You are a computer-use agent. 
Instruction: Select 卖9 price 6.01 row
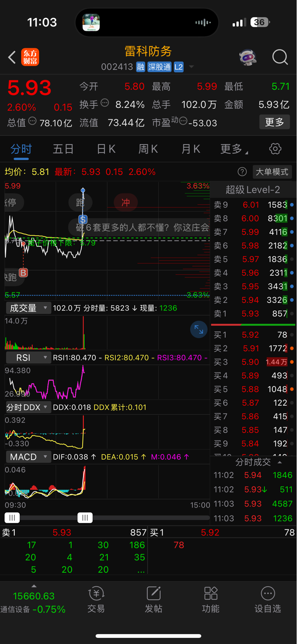(253, 205)
